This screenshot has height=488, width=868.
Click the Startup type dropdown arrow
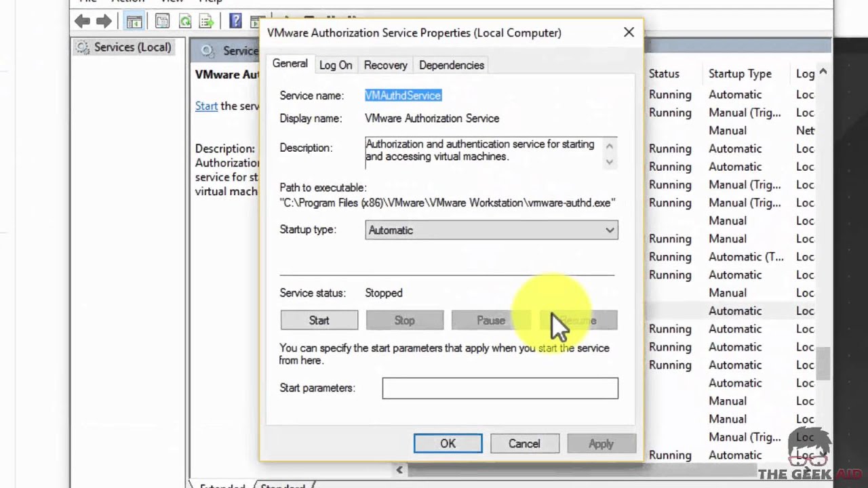point(610,230)
